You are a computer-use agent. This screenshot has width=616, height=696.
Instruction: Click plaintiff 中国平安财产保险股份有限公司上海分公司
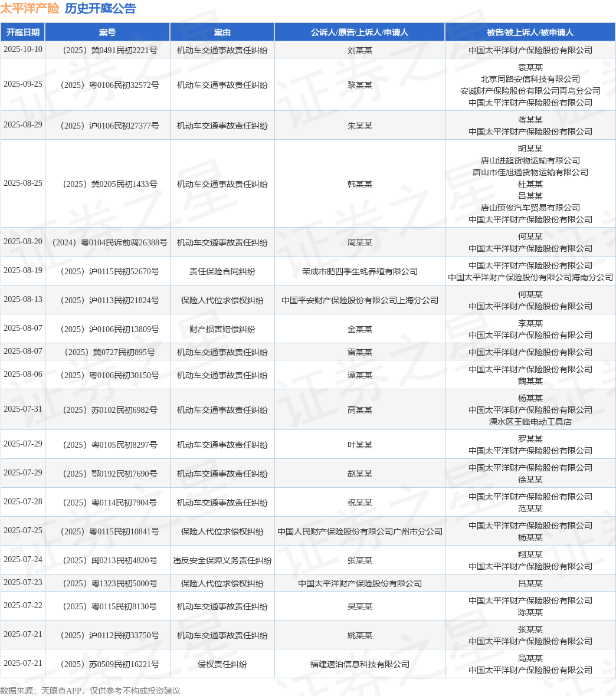(360, 300)
